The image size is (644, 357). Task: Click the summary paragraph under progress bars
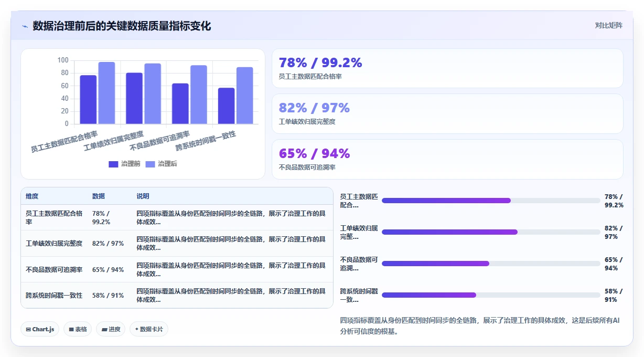pos(480,325)
